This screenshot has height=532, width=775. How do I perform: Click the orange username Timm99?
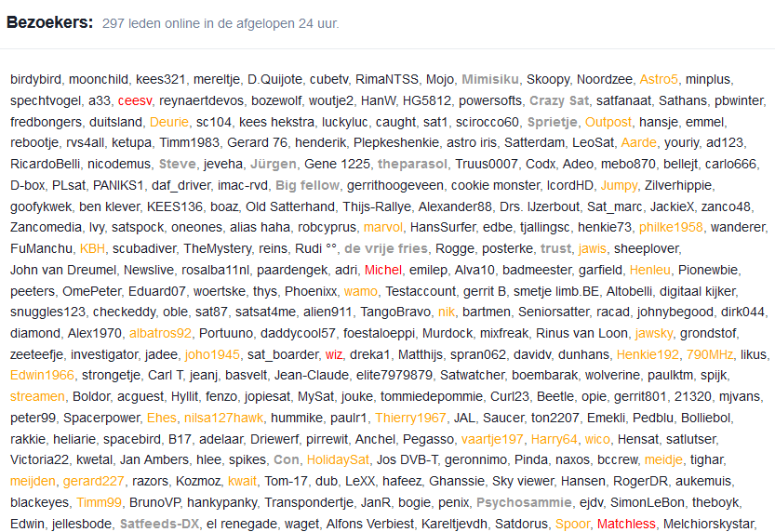(x=99, y=502)
